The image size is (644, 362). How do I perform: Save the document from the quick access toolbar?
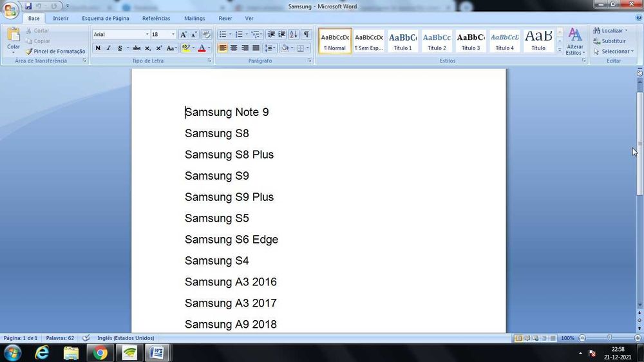pyautogui.click(x=28, y=6)
